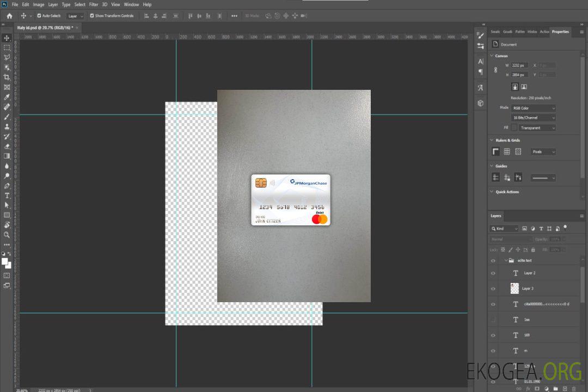The image size is (588, 392).
Task: Click the grid icon in Rulers & Grids
Action: coord(507,152)
